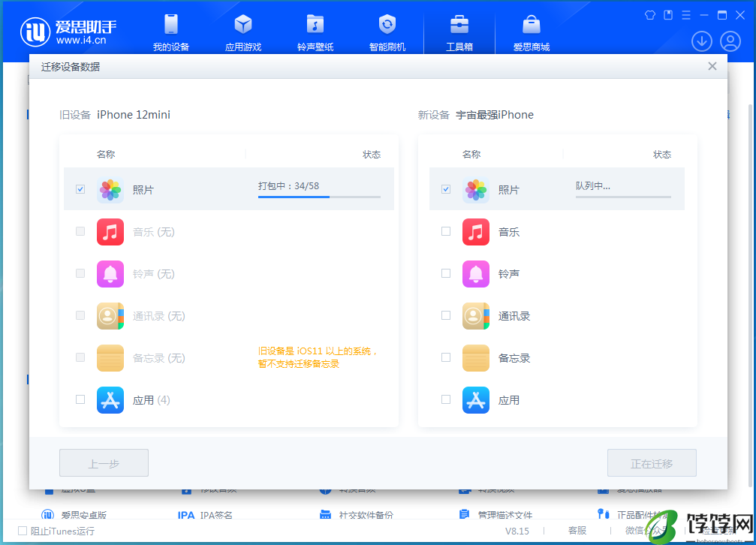
Task: Click the 社交软件备份 icon
Action: point(325,514)
